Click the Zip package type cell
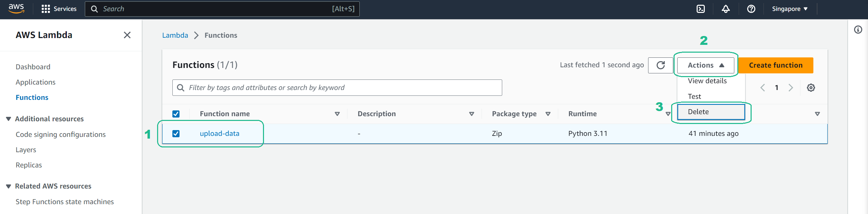868x214 pixels. [497, 133]
